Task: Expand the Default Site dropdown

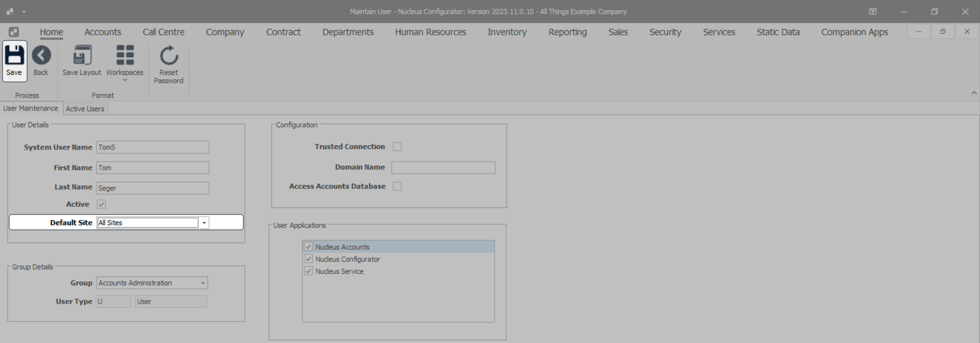Action: tap(204, 223)
